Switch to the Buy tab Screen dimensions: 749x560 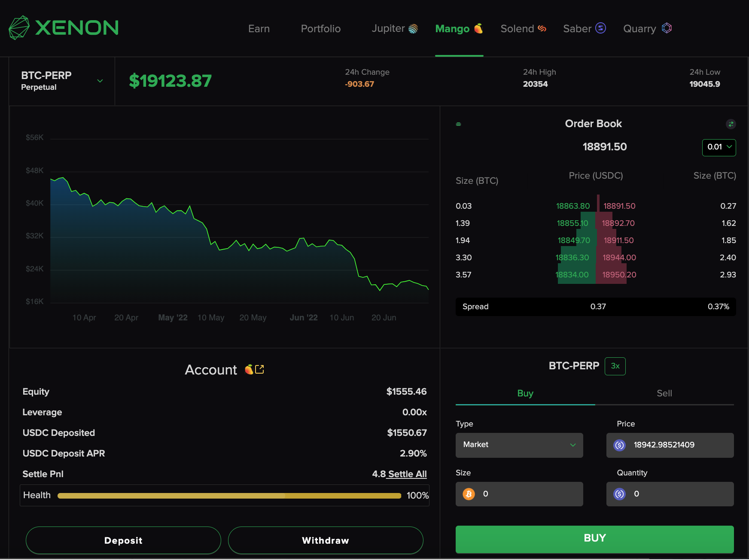[525, 393]
